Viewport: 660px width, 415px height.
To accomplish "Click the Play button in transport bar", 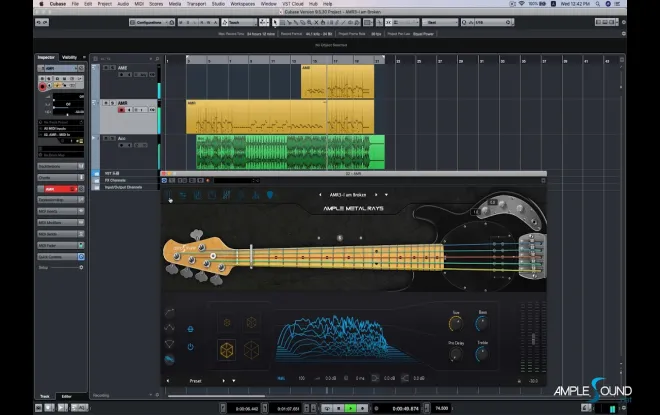I will click(350, 408).
